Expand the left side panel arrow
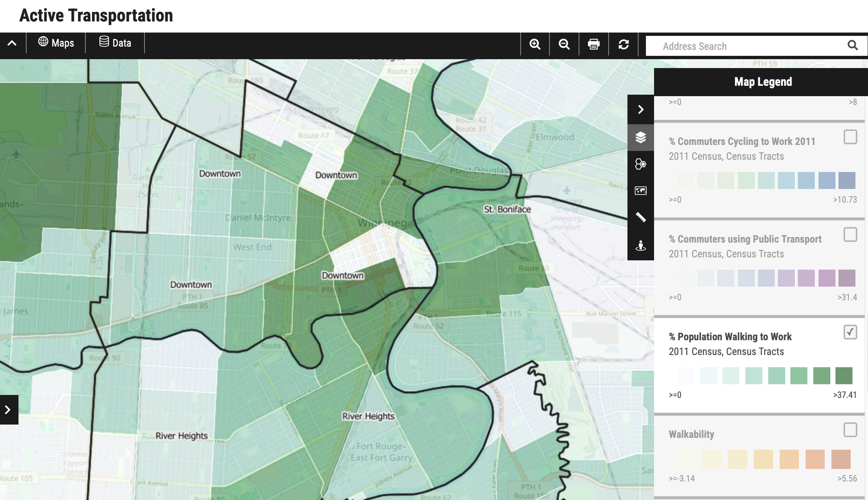 click(x=8, y=409)
